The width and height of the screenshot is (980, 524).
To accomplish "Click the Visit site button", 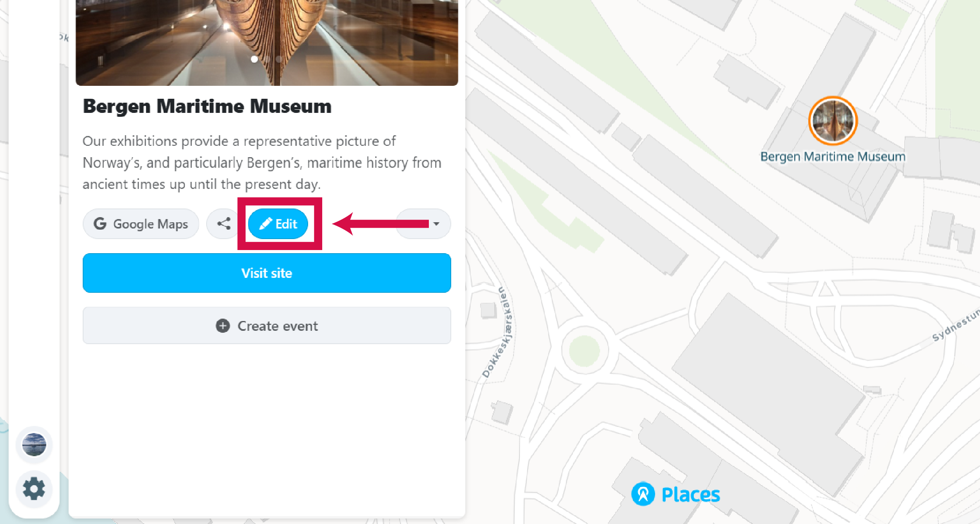I will pos(267,273).
